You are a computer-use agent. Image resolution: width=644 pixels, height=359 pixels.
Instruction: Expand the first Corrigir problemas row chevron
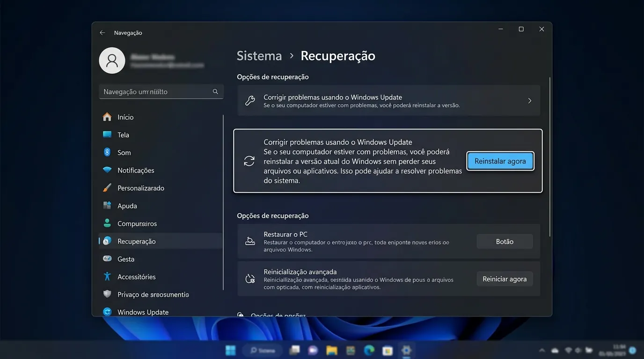[x=530, y=101]
